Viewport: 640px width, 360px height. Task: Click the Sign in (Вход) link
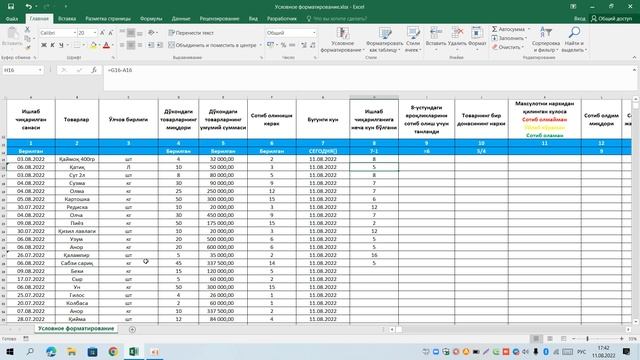[579, 18]
